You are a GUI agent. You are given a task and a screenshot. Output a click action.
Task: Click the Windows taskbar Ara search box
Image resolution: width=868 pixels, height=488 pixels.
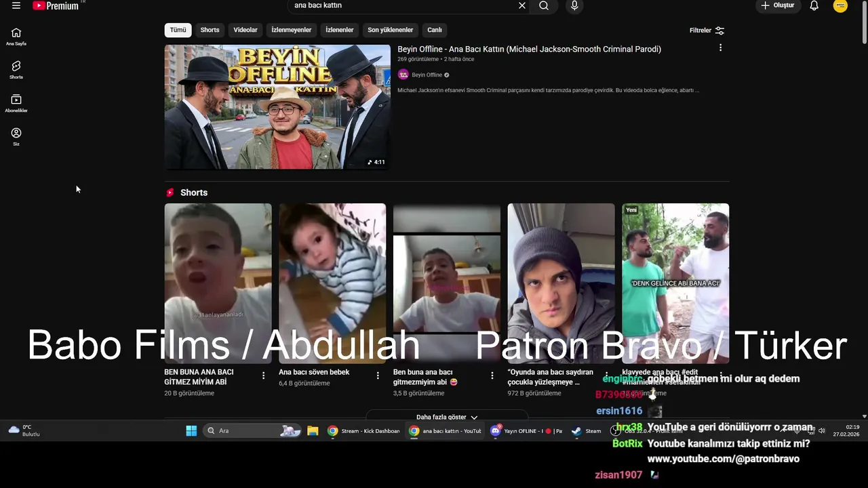click(252, 430)
